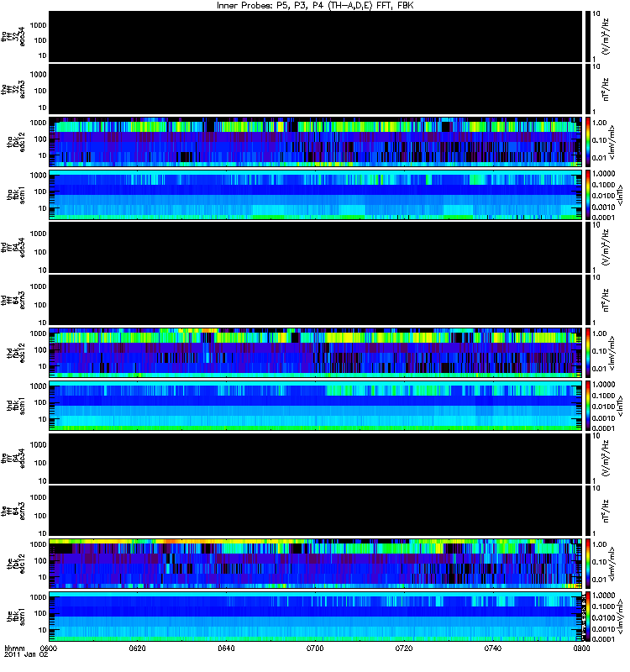This screenshot has height=672, width=630.
Task: Click the tha fbk scm1 spectrogram panel
Action: pyautogui.click(x=315, y=195)
